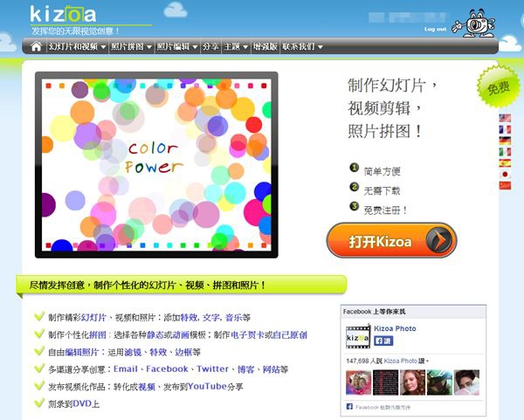The width and height of the screenshot is (524, 420).
Task: Open the 联系我们 menu
Action: (299, 46)
